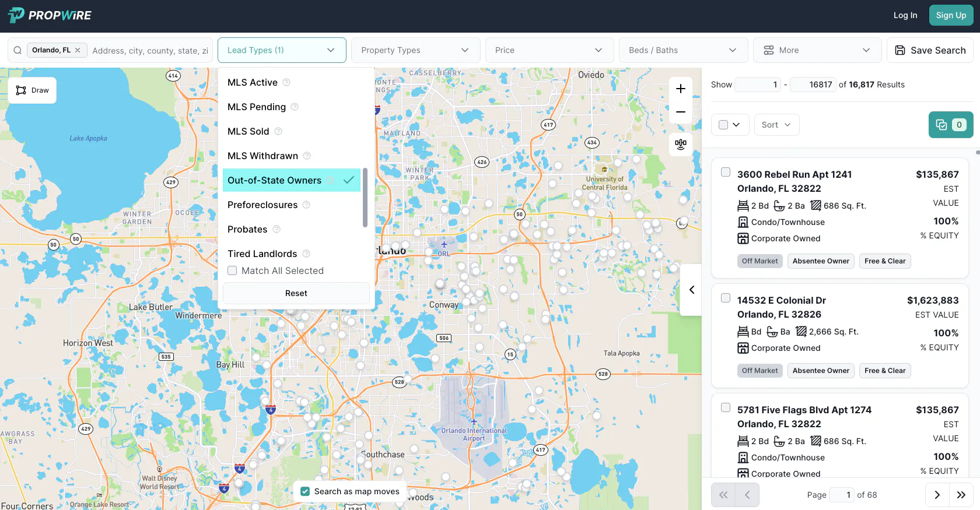Image resolution: width=980 pixels, height=510 pixels.
Task: Click the map zoom in plus icon
Action: (680, 89)
